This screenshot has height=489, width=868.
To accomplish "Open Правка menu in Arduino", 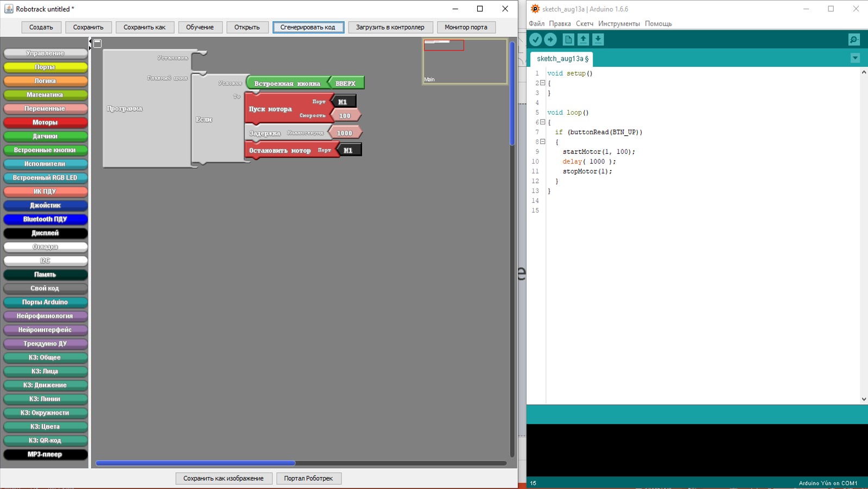I will coord(560,23).
